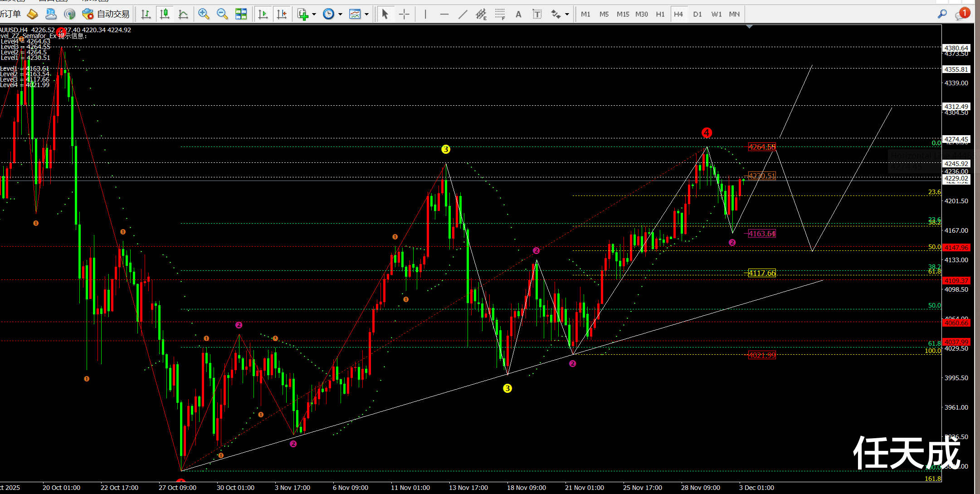Toggle candlestick chart mode
The width and height of the screenshot is (980, 494).
(165, 14)
